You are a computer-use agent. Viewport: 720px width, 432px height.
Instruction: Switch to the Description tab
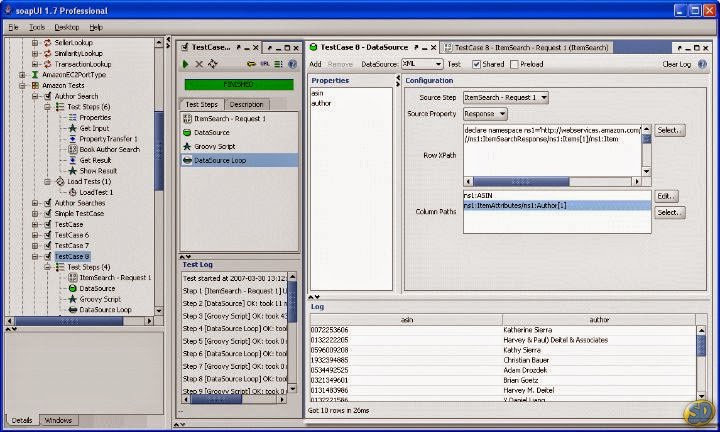[x=247, y=105]
